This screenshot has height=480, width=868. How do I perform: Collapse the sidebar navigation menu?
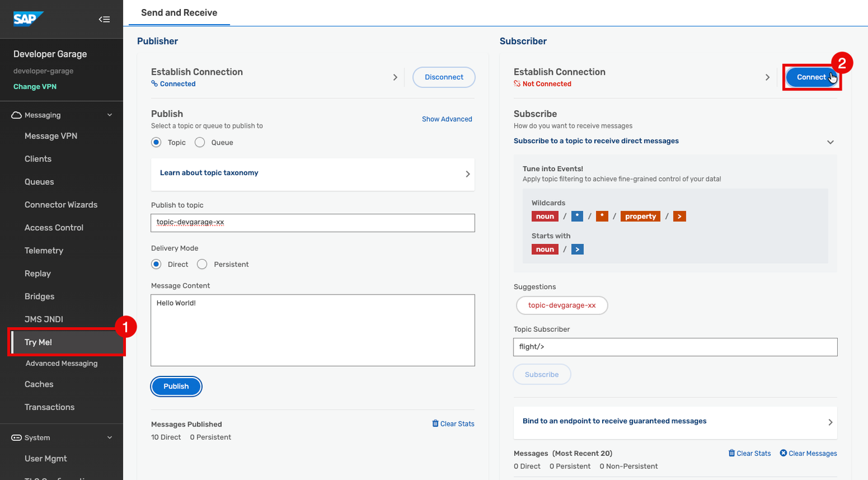point(104,19)
